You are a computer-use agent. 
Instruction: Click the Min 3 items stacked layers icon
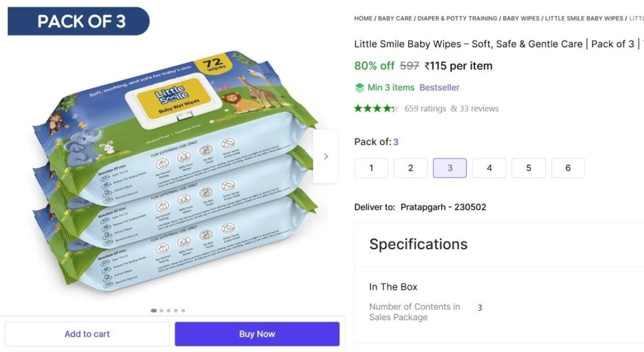pyautogui.click(x=360, y=87)
